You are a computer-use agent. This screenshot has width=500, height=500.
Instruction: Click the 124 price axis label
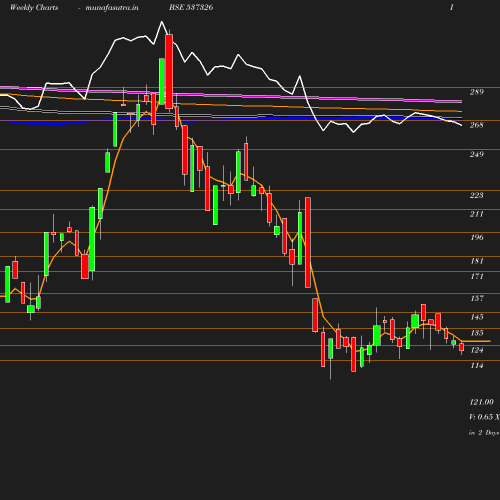[477, 350]
